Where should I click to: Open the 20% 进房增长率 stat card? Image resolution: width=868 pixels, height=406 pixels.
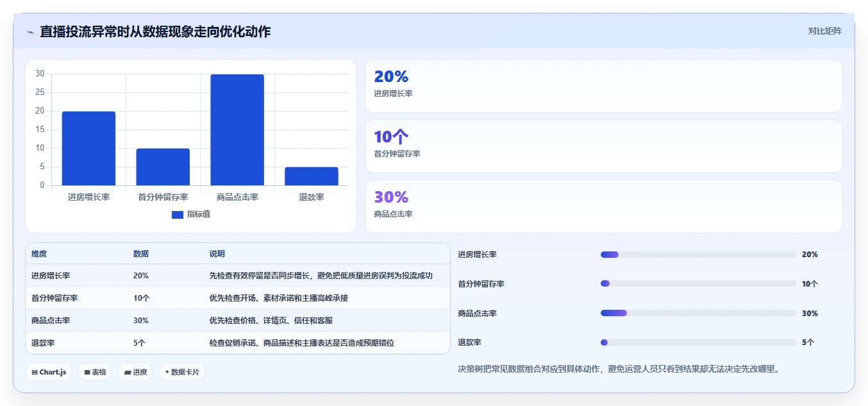(603, 86)
